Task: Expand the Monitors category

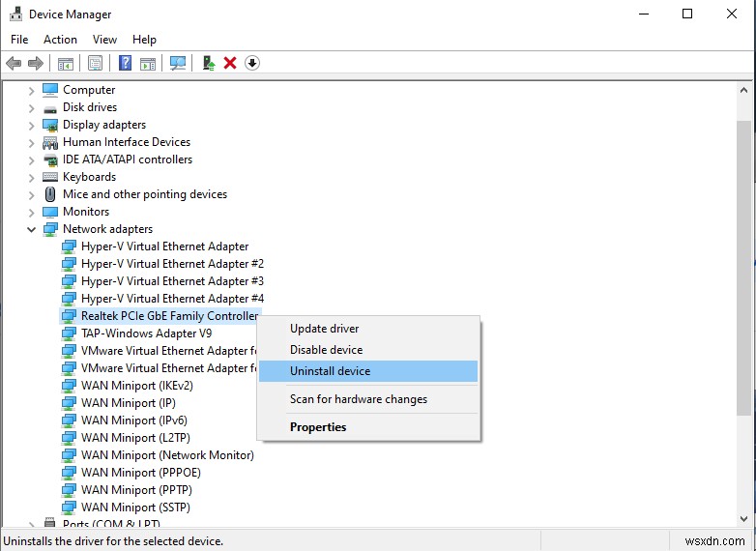Action: (x=31, y=212)
